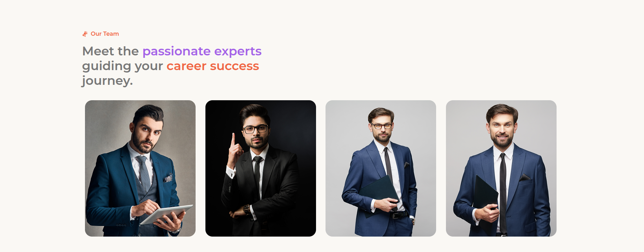Image resolution: width=644 pixels, height=252 pixels.
Task: Select the Our Team label
Action: point(105,34)
